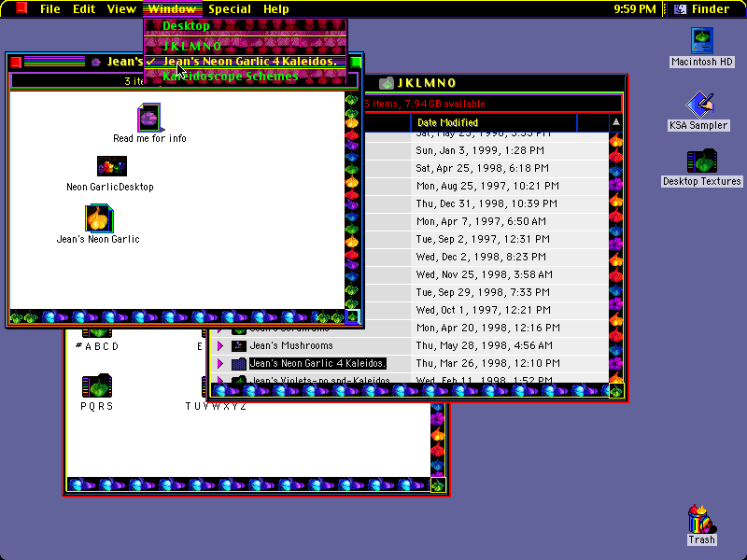
Task: Click the Jean's Mushrooms folder icon in JKLMNO list
Action: pyautogui.click(x=239, y=345)
